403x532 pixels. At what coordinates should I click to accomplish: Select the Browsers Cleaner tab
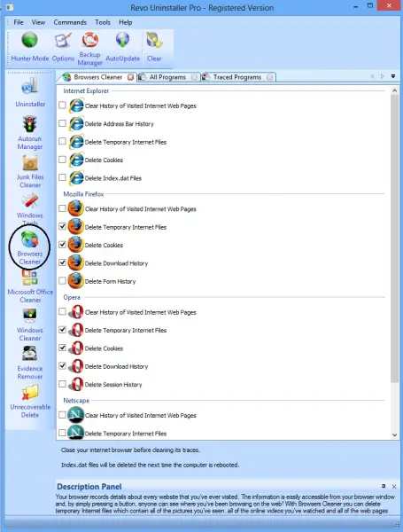point(97,77)
